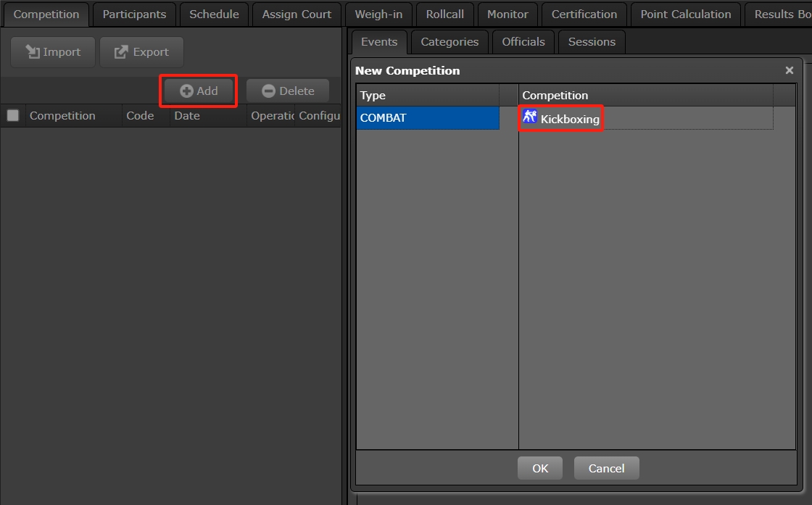Screen dimensions: 812x505
Task: Click the Kickboxing competition icon
Action: click(x=530, y=117)
